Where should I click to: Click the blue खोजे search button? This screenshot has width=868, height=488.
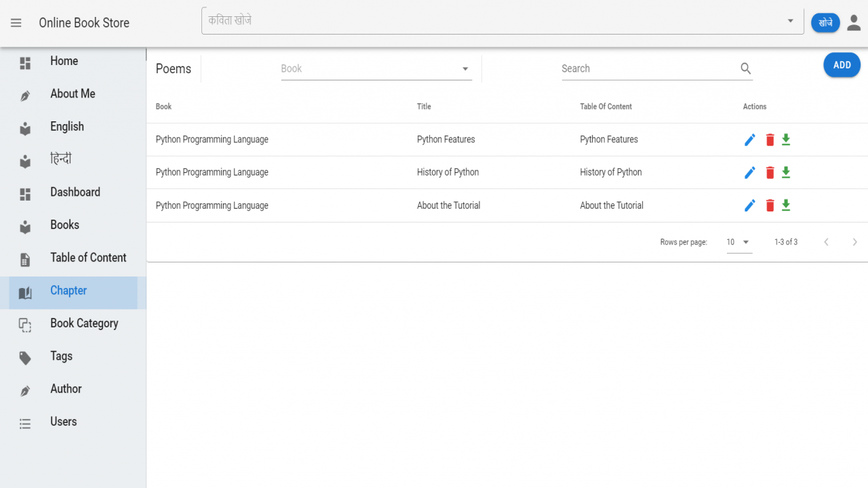pyautogui.click(x=825, y=23)
